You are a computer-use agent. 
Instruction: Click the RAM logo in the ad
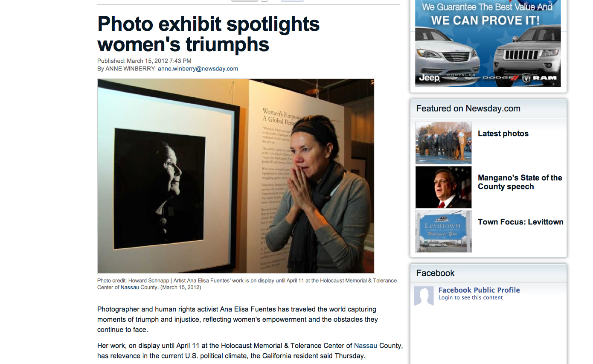pos(540,78)
